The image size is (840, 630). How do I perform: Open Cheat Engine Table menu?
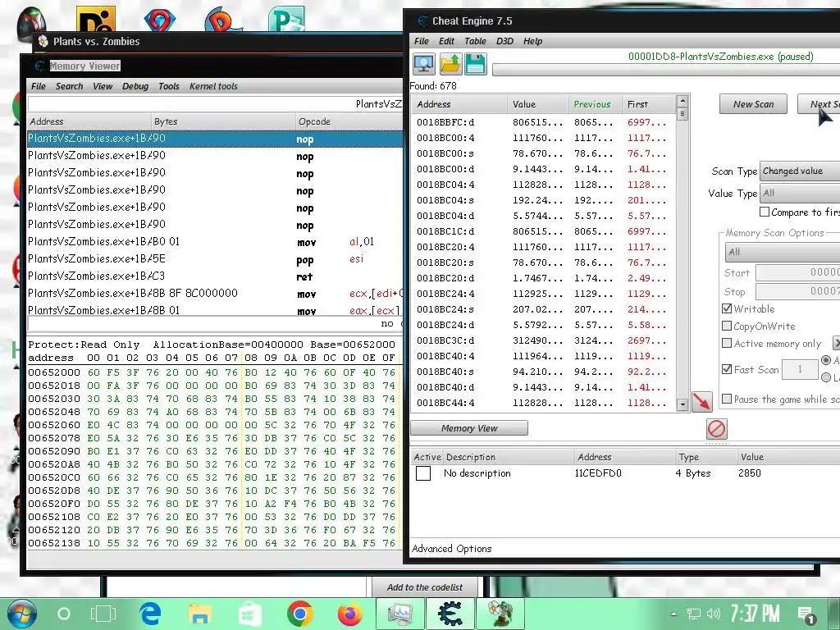pos(475,41)
